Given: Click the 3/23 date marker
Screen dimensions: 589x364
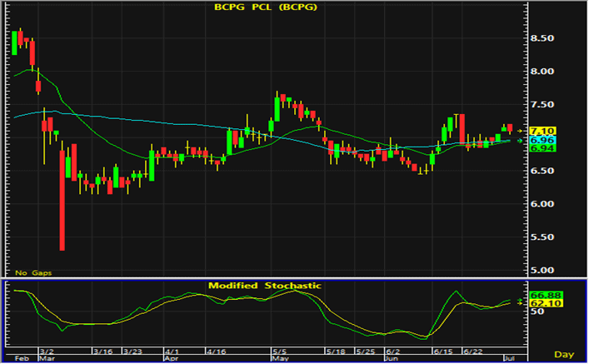Looking at the screenshot, I should [x=132, y=352].
